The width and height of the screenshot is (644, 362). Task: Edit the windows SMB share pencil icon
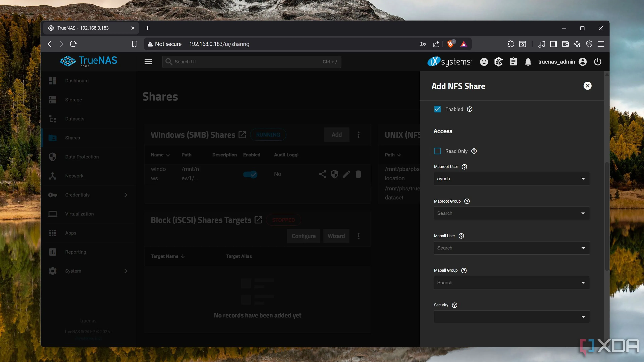pyautogui.click(x=346, y=174)
